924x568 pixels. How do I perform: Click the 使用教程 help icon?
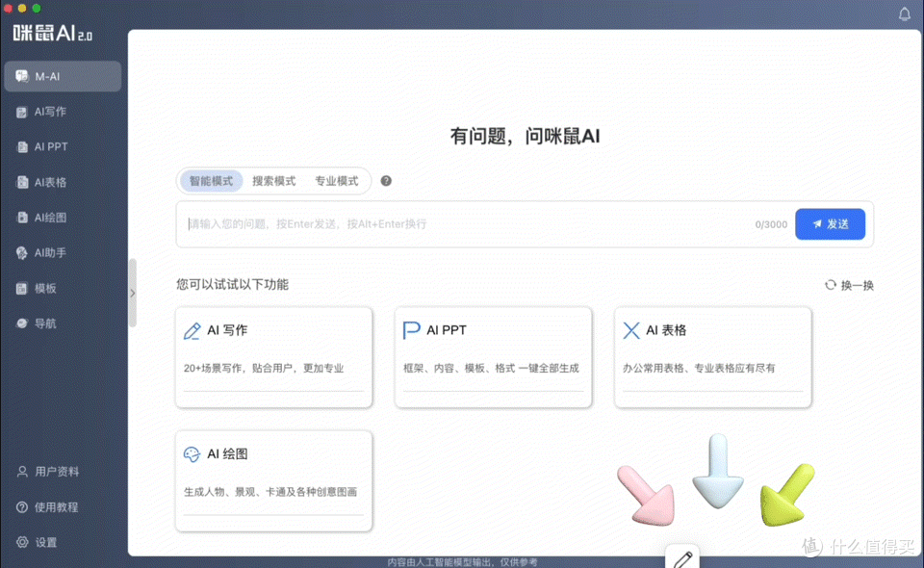coord(22,506)
